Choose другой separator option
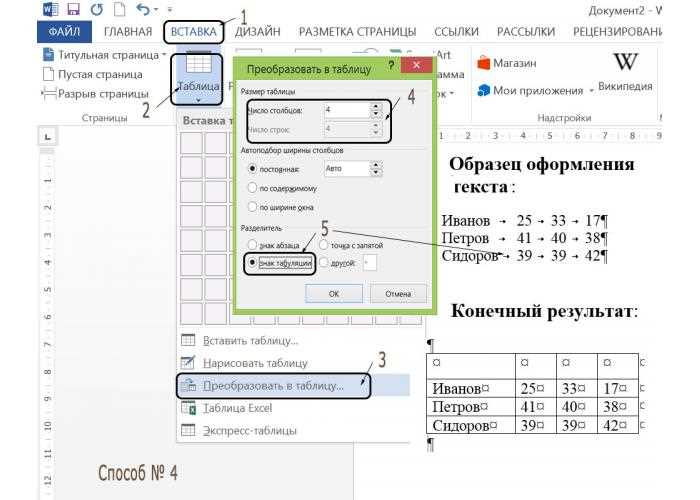Screen dimensions: 700x500 pos(324,263)
